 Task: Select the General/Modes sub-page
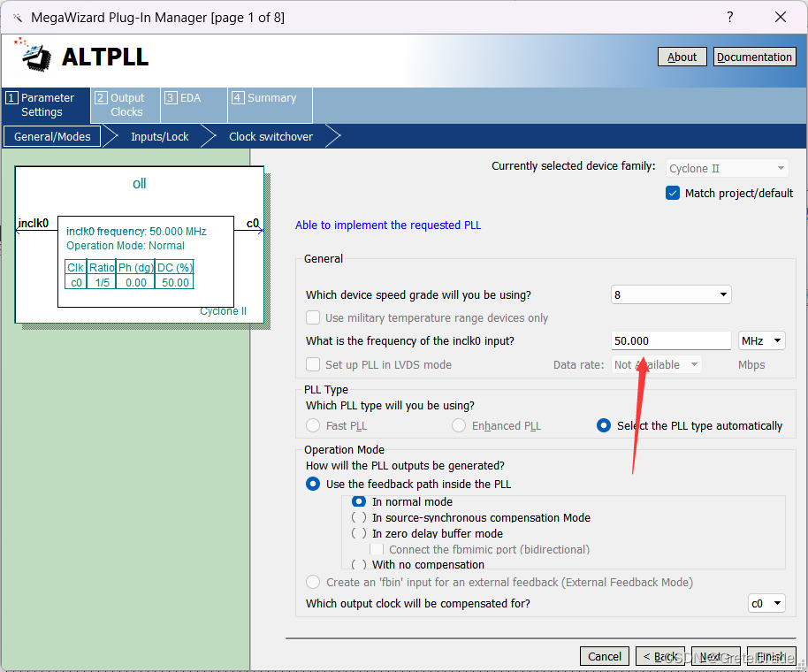click(52, 136)
